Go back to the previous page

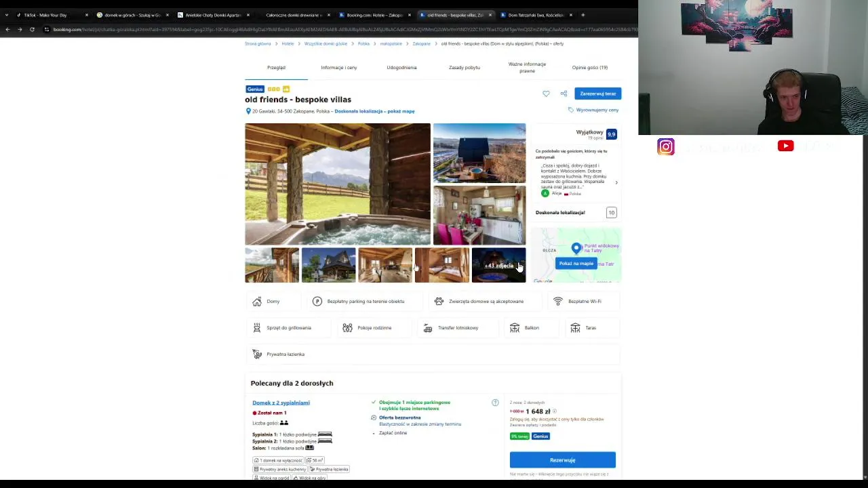coord(7,29)
